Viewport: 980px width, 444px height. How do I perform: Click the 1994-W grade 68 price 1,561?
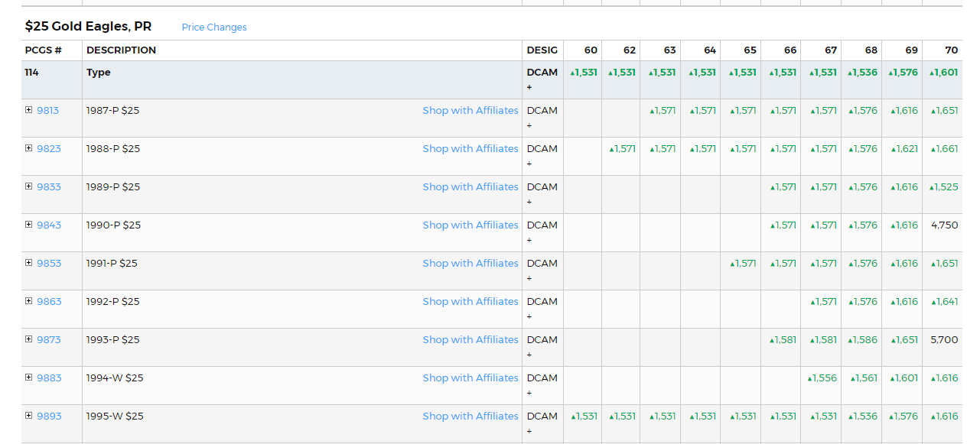point(864,378)
